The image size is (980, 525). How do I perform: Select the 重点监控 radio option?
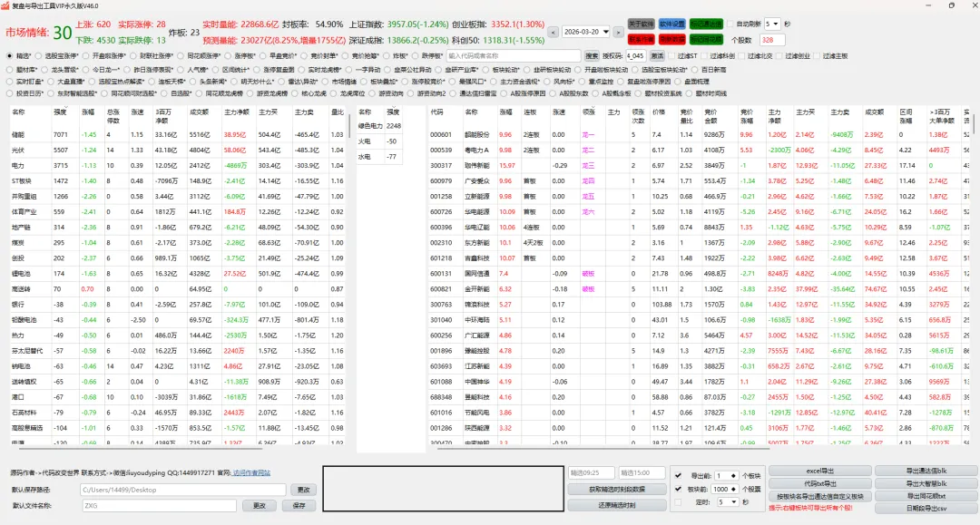[x=582, y=82]
